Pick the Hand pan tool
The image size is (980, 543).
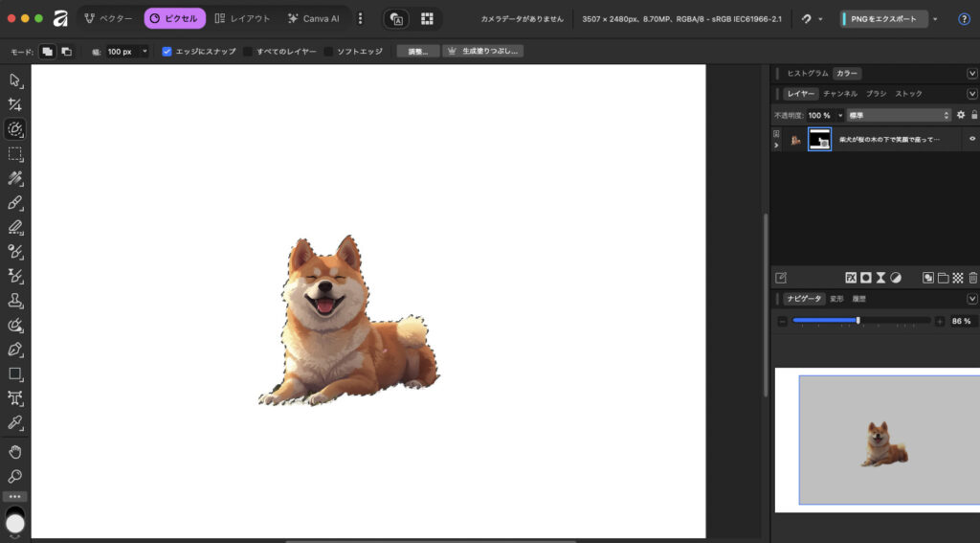click(14, 451)
